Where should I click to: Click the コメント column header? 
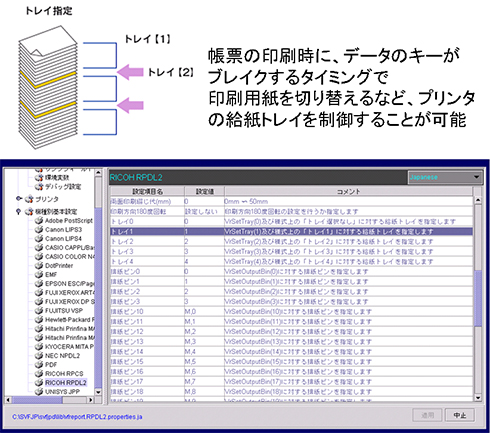coord(348,191)
